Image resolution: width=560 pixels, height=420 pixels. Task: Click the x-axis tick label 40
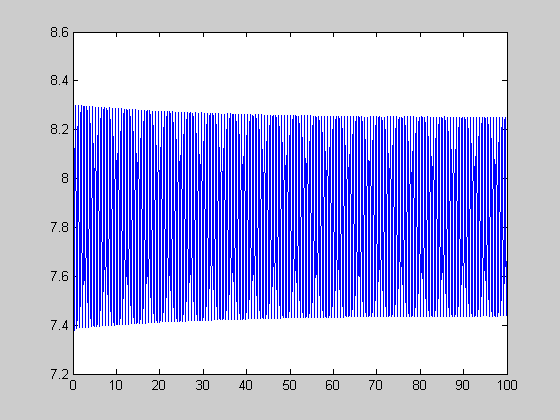click(246, 385)
